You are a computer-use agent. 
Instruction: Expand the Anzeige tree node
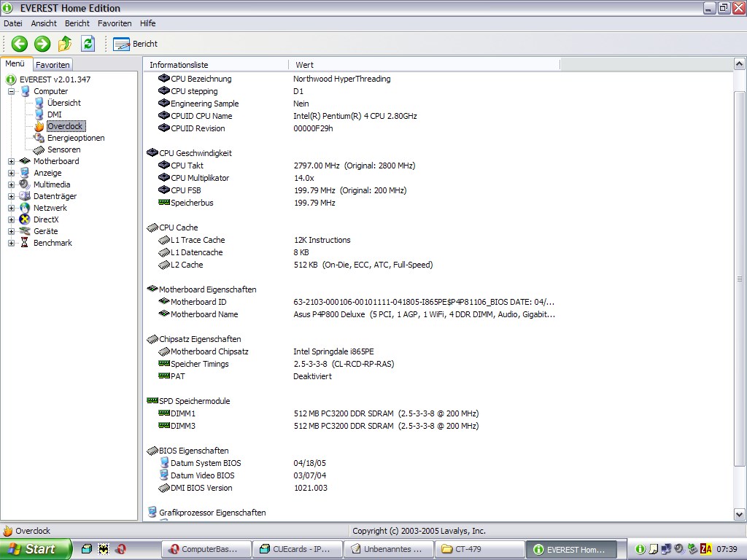pos(11,173)
